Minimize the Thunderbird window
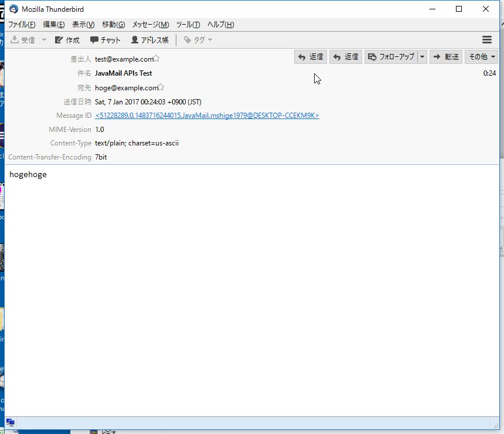The width and height of the screenshot is (504, 434). [x=433, y=9]
